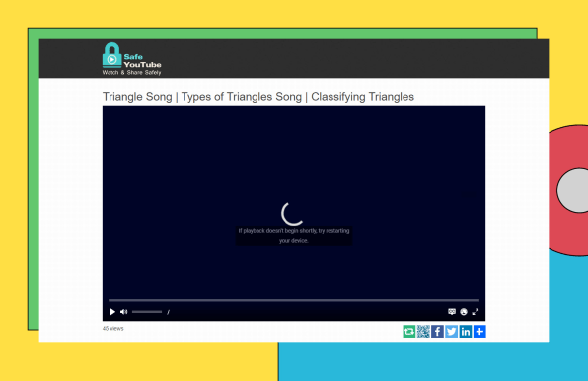Share the video on Twitter

click(x=452, y=331)
